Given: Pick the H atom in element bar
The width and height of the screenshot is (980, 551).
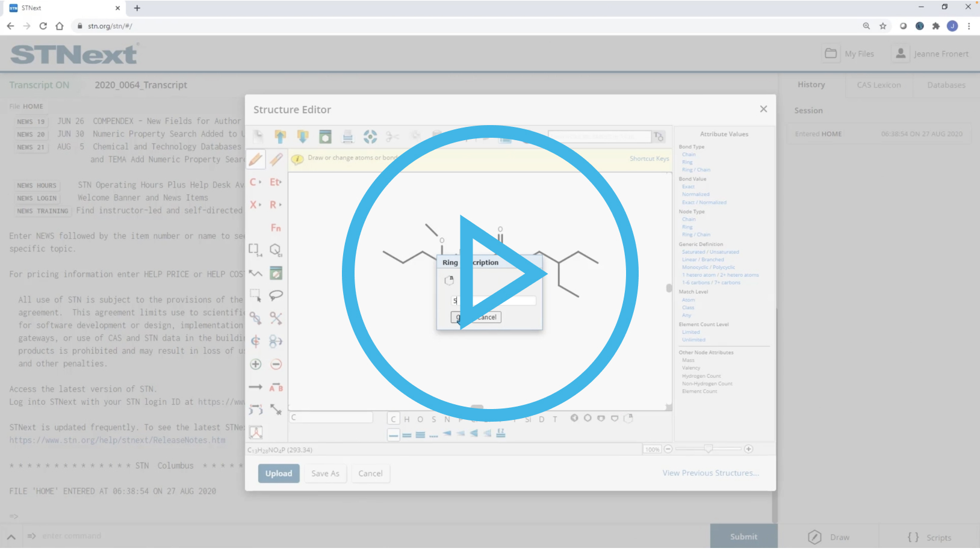Looking at the screenshot, I should (407, 419).
